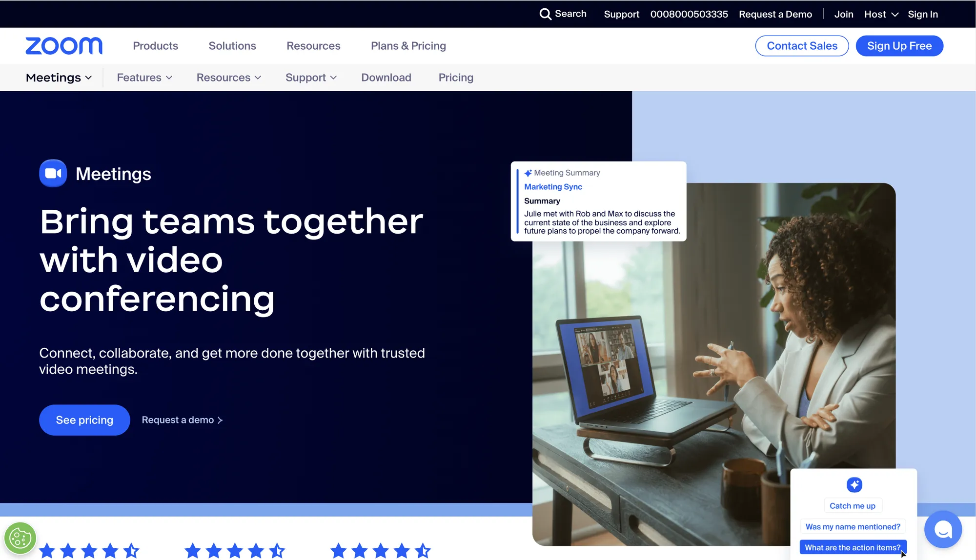976x560 pixels.
Task: Go to Plans & Pricing
Action: tap(408, 46)
